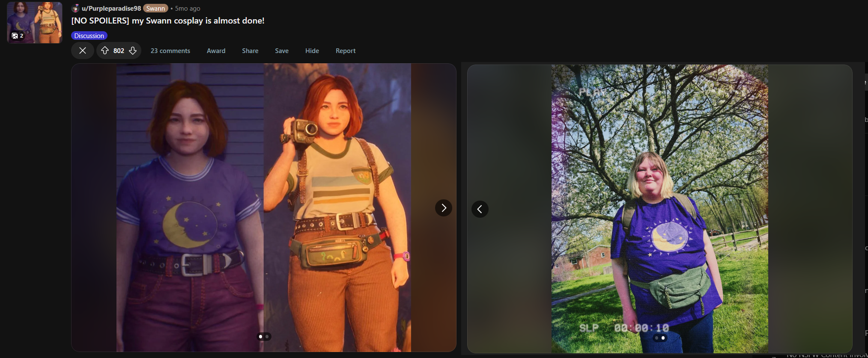868x358 pixels.
Task: Downvote the Swann cosplay post
Action: click(133, 50)
